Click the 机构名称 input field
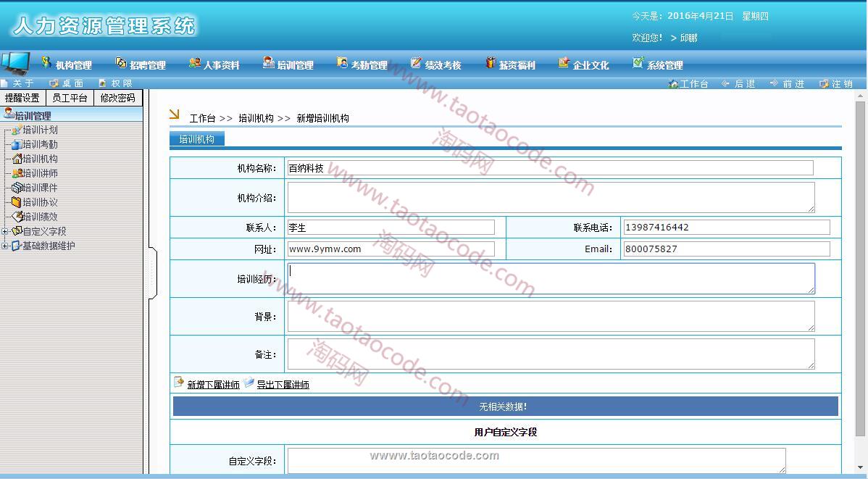The width and height of the screenshot is (868, 479). [x=550, y=168]
